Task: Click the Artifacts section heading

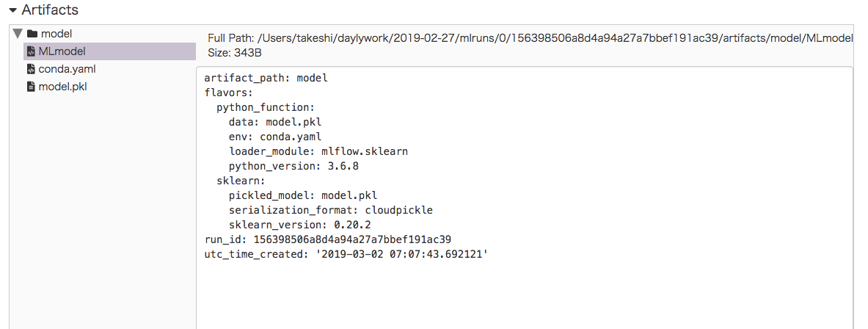Action: pyautogui.click(x=50, y=10)
